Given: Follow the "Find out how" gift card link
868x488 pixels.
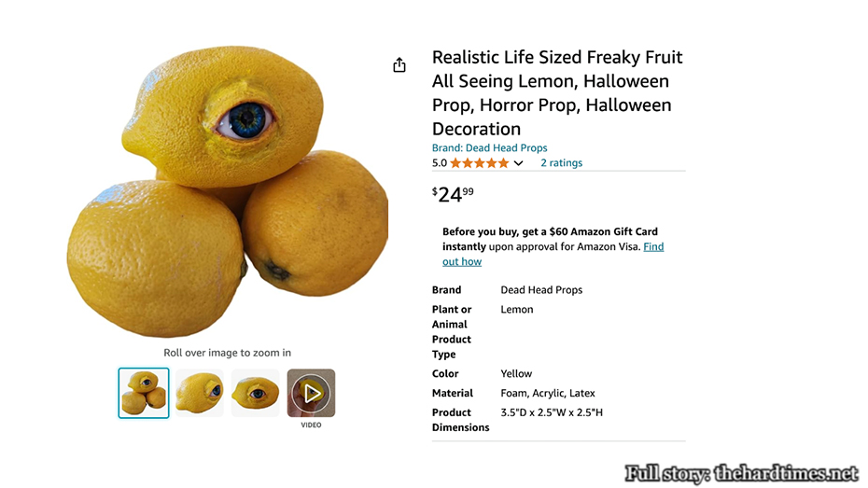Looking at the screenshot, I should click(x=652, y=247).
